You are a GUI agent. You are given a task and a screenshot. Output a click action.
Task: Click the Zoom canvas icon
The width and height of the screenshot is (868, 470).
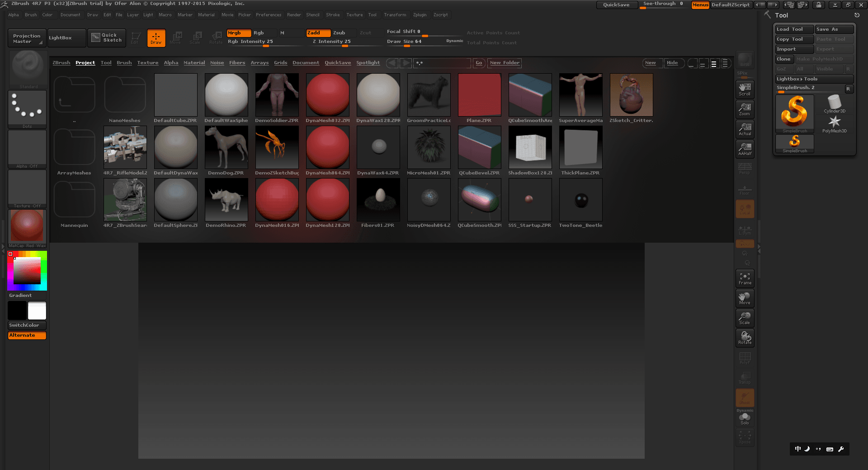tap(745, 109)
